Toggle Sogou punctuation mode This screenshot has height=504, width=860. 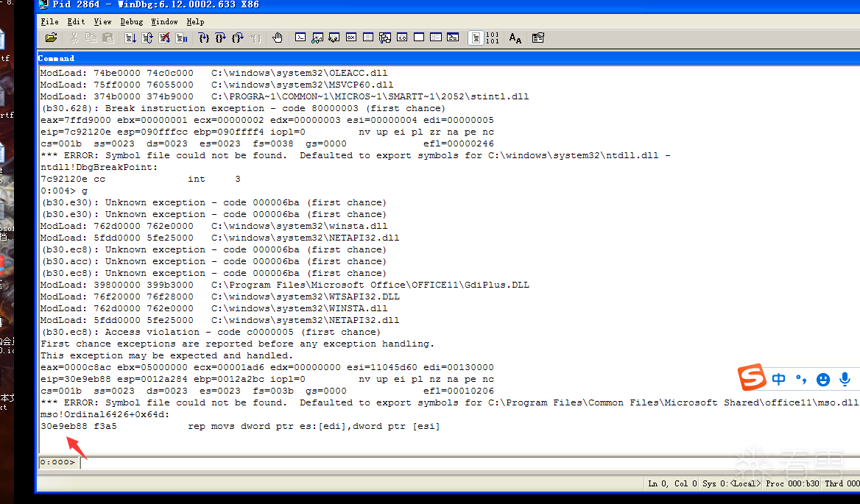(801, 379)
